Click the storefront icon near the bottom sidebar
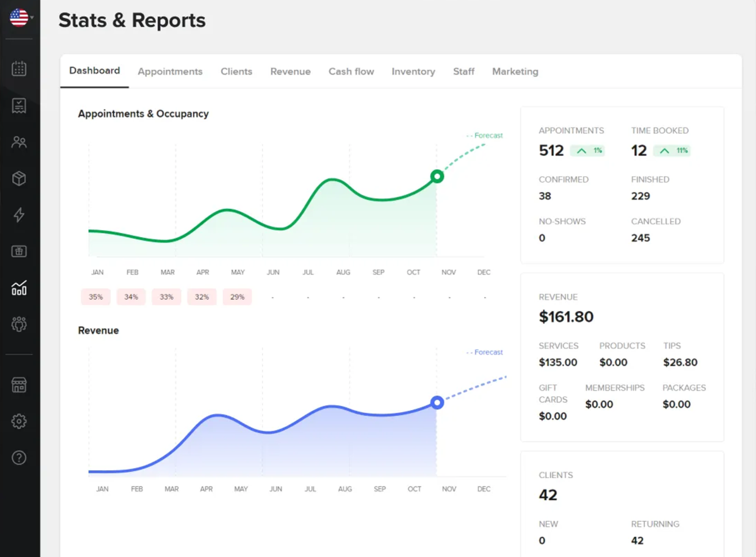Image resolution: width=756 pixels, height=557 pixels. [x=19, y=384]
